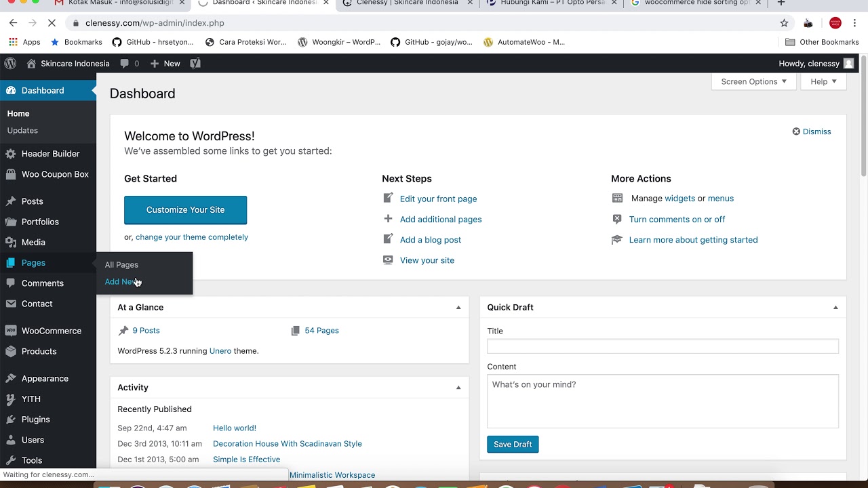Open the Simple Is Effective post link
Image resolution: width=868 pixels, height=488 pixels.
pos(246,460)
